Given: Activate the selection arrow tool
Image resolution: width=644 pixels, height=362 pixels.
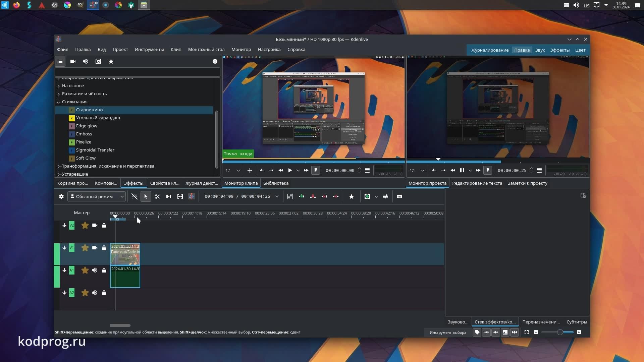Looking at the screenshot, I should pyautogui.click(x=146, y=196).
